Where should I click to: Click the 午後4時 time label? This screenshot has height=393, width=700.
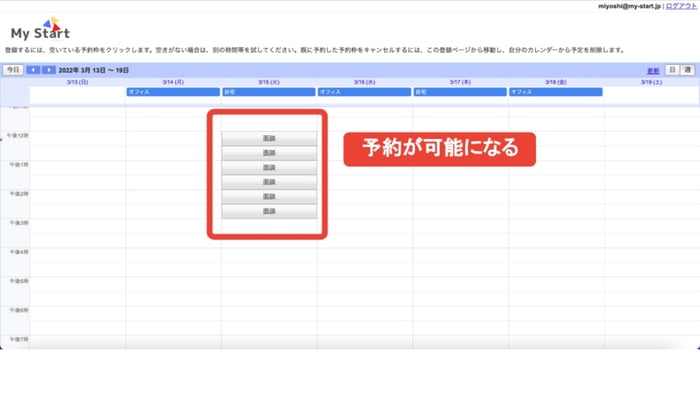(19, 252)
